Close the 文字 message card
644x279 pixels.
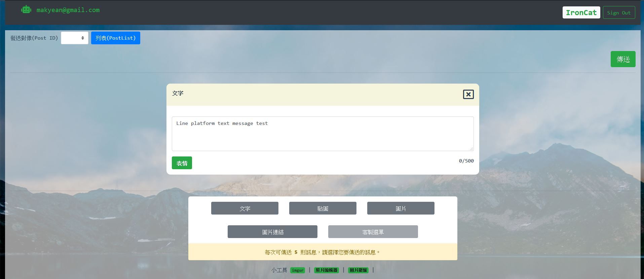[468, 94]
